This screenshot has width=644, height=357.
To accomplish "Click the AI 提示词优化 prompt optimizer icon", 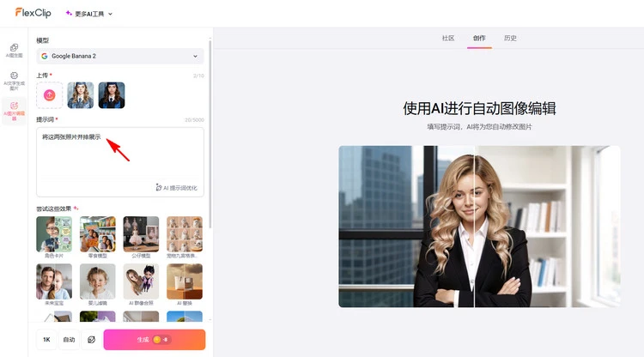I will point(159,186).
